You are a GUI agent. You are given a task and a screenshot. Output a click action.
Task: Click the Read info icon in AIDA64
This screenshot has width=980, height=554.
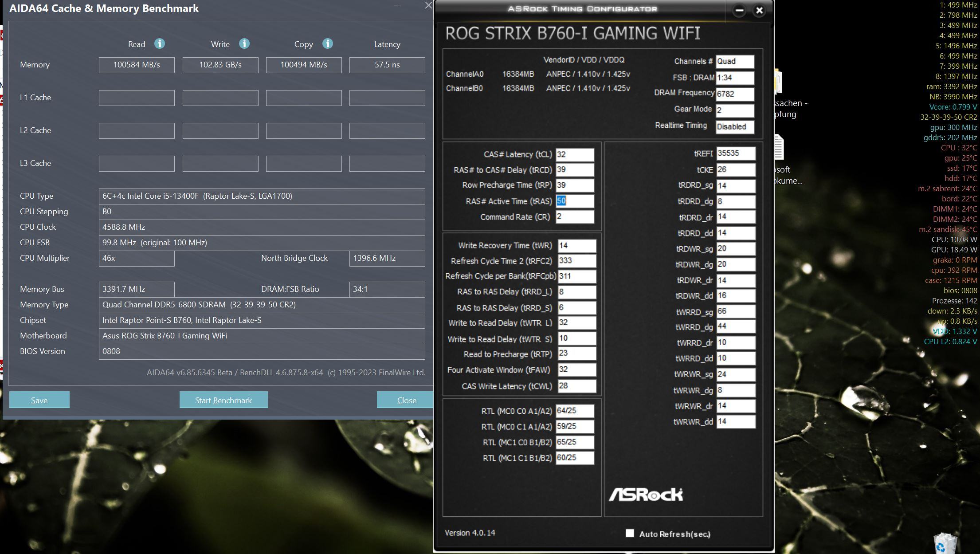[x=160, y=43]
